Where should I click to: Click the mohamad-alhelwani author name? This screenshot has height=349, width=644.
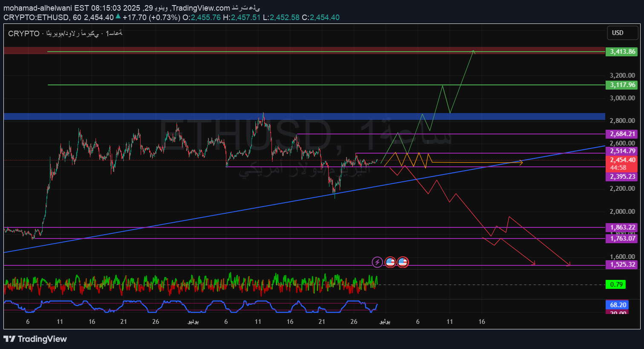pyautogui.click(x=38, y=8)
